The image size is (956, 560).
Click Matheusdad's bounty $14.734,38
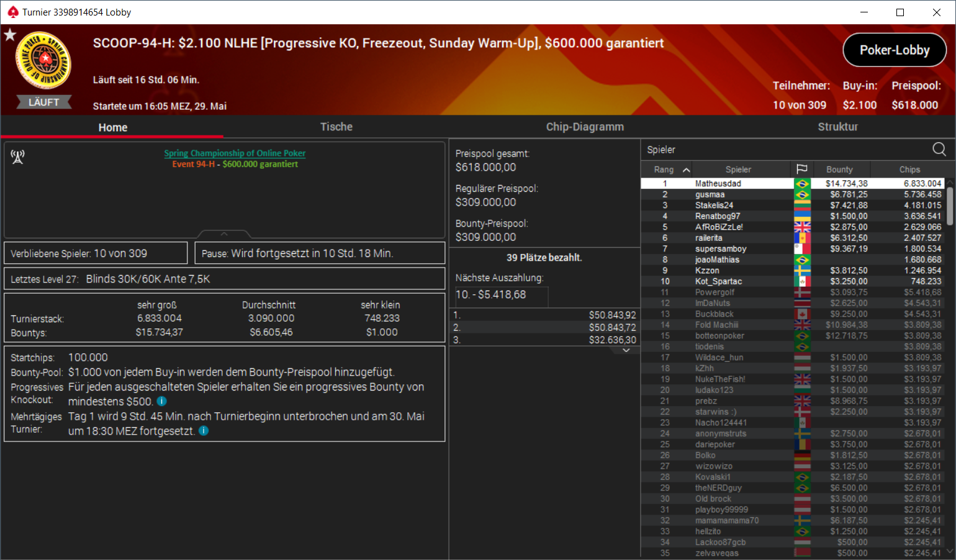point(846,183)
